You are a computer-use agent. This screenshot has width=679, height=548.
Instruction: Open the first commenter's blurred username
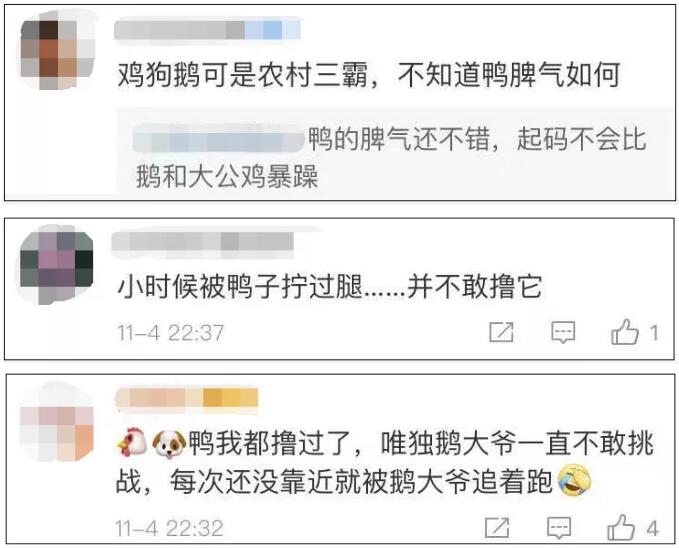[x=207, y=30]
